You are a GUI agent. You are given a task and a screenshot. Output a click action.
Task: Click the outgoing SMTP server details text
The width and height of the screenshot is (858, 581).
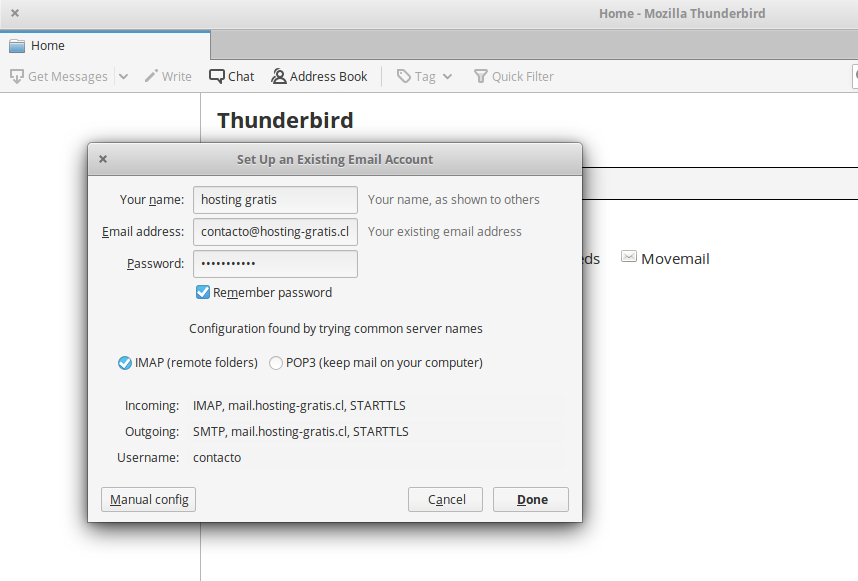pos(301,432)
